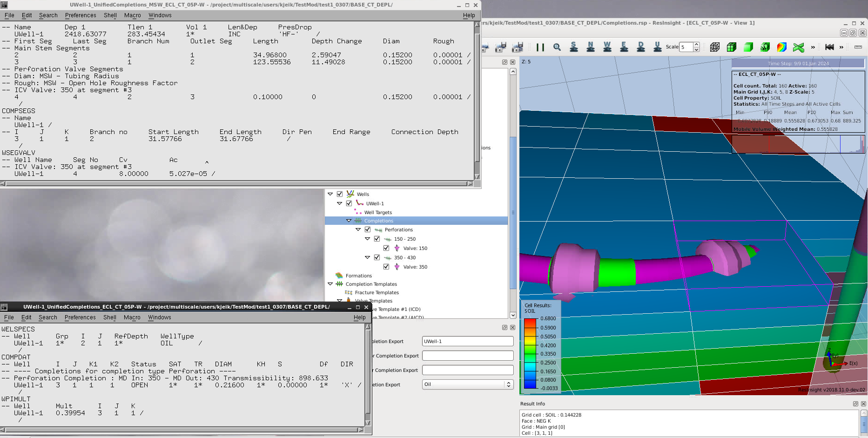Screen dimensions: 868x438
Task: Click the purple valve icon beside Valve: 350
Action: coord(397,267)
